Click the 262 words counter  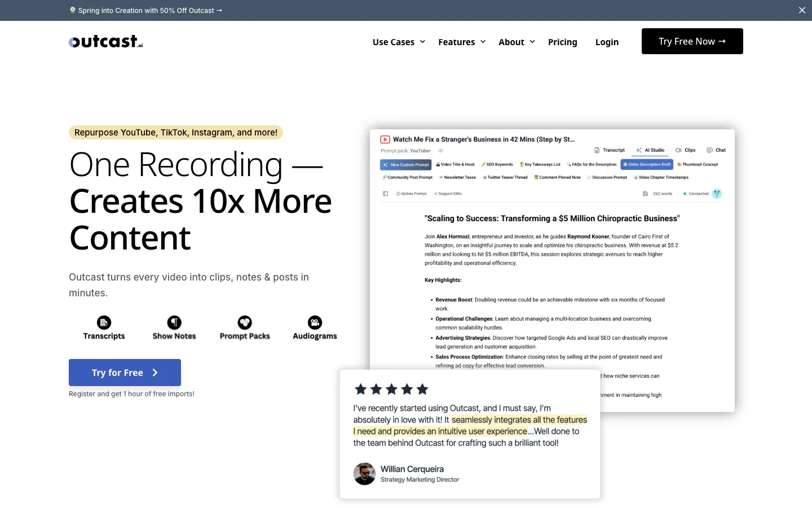663,194
